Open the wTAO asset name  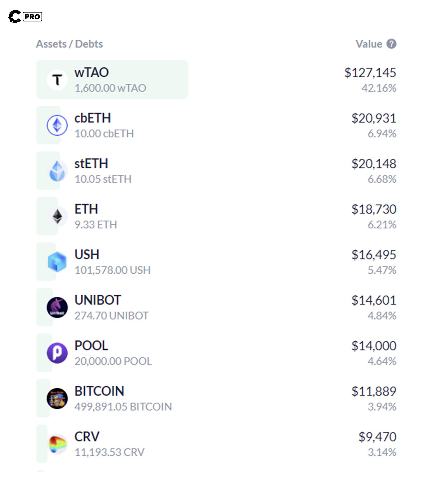click(x=92, y=72)
